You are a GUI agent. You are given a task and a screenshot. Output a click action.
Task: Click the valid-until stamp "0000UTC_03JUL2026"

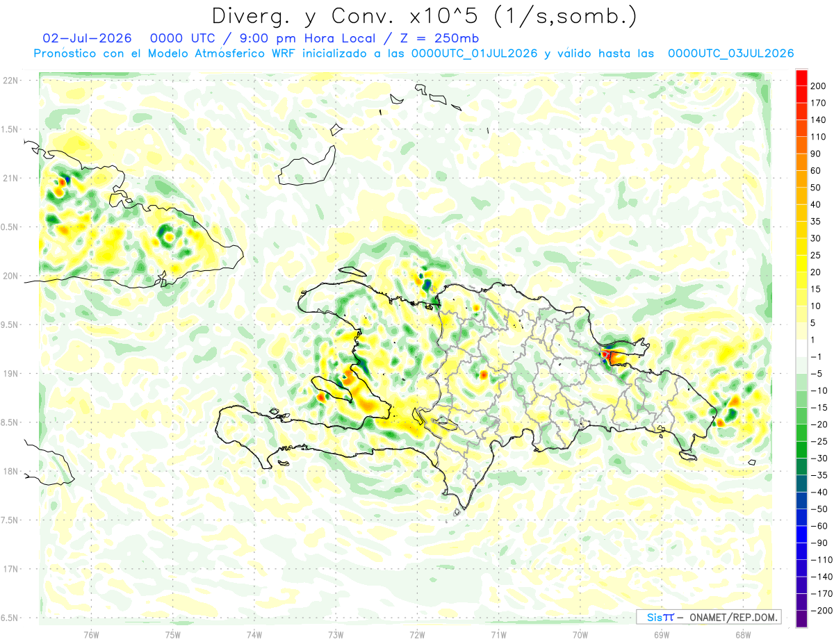731,53
